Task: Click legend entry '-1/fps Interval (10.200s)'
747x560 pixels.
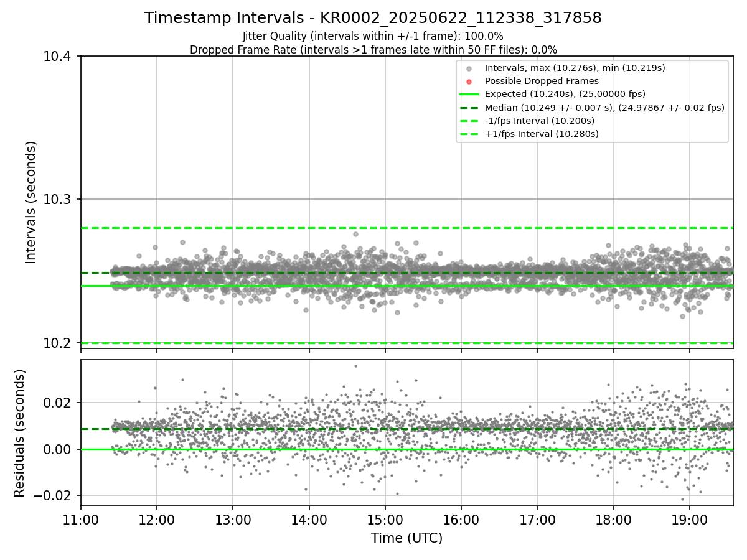Action: click(x=539, y=120)
